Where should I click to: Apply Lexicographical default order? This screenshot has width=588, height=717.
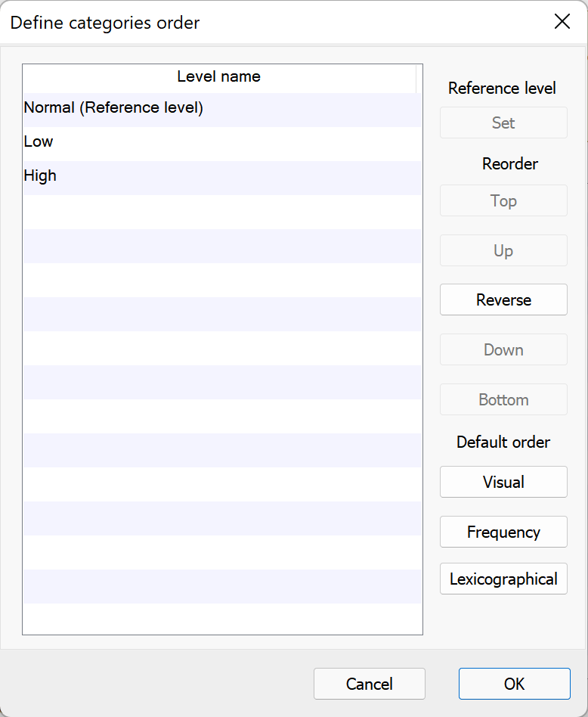point(503,579)
